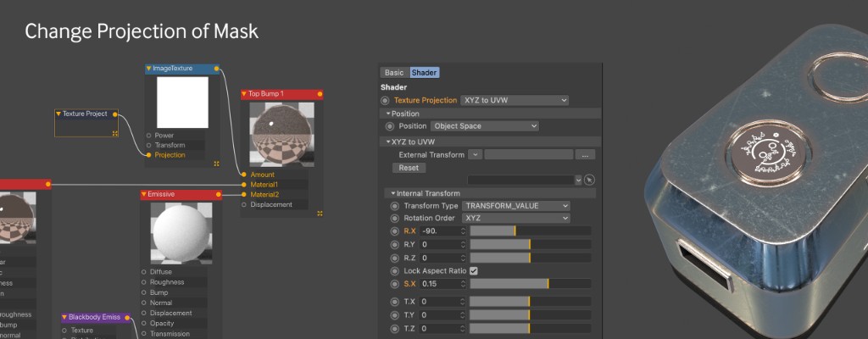Open the Texture Projection dropdown
Viewport: 868px width, 339px height.
[514, 100]
